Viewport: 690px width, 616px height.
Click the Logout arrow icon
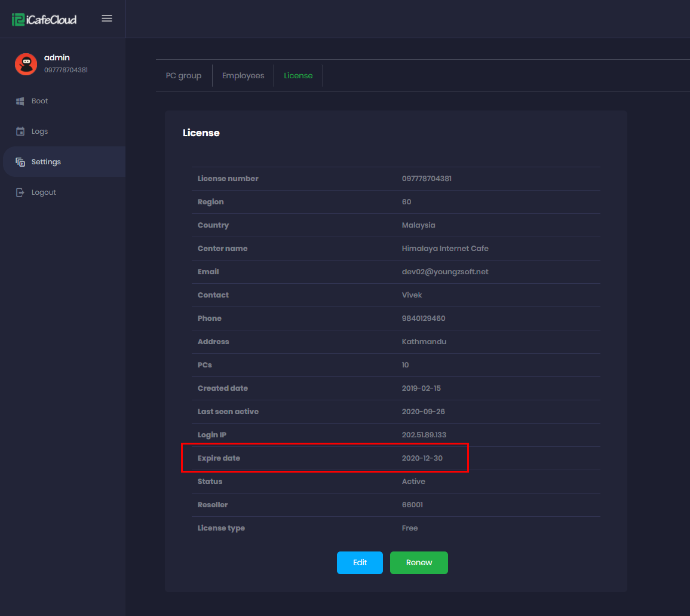21,192
